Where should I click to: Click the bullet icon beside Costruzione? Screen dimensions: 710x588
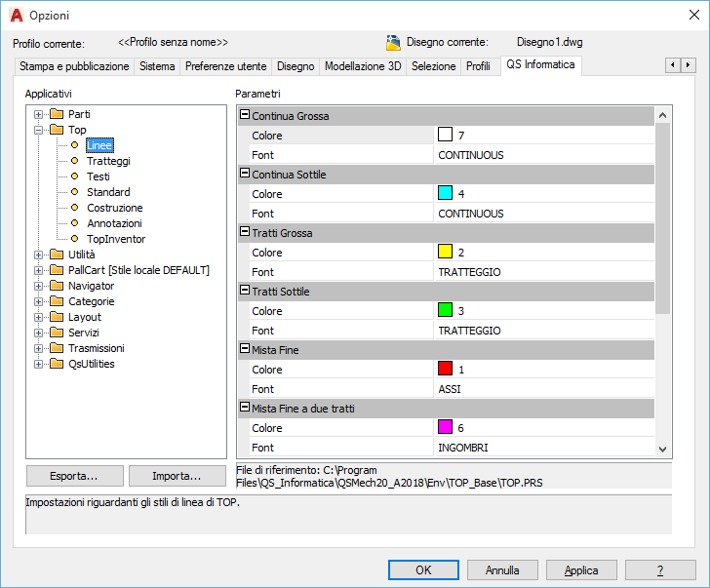click(x=75, y=208)
